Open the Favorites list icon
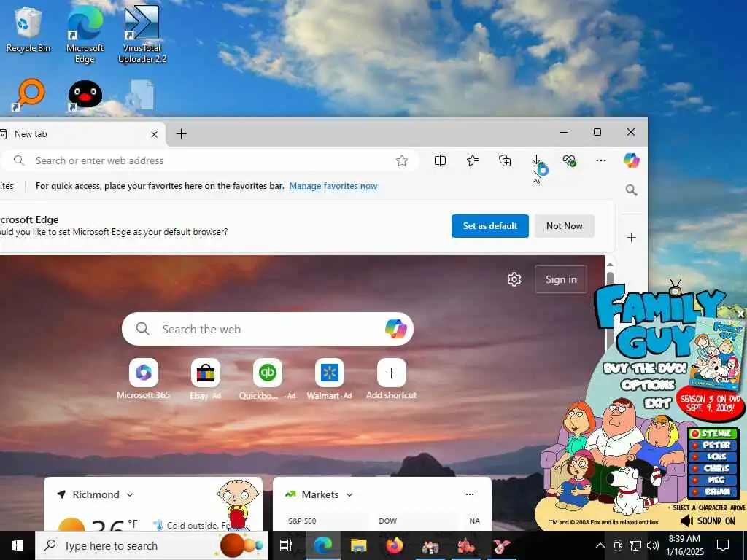747x560 pixels. (473, 161)
